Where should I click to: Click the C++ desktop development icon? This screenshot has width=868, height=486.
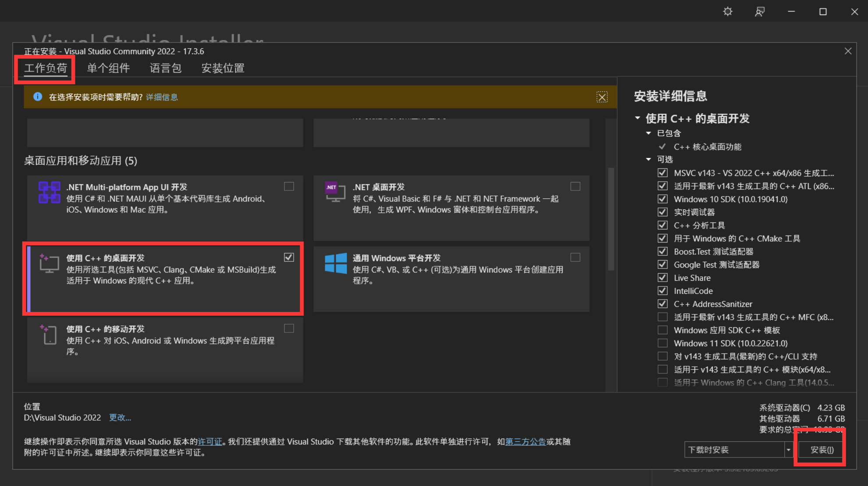point(49,263)
